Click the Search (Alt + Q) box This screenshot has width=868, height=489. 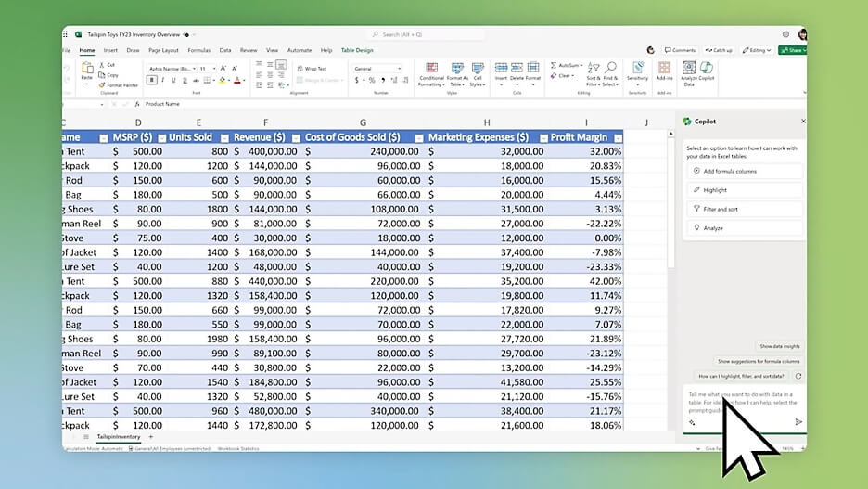[x=426, y=34]
